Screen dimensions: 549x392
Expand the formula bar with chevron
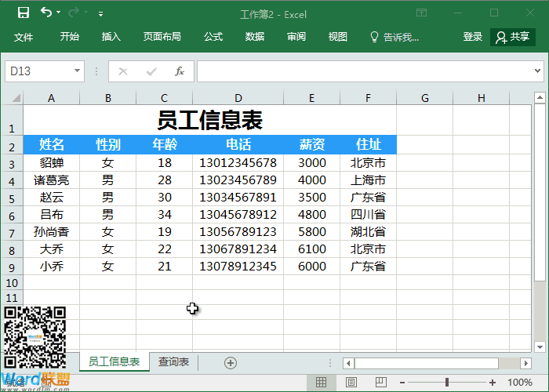(x=537, y=71)
